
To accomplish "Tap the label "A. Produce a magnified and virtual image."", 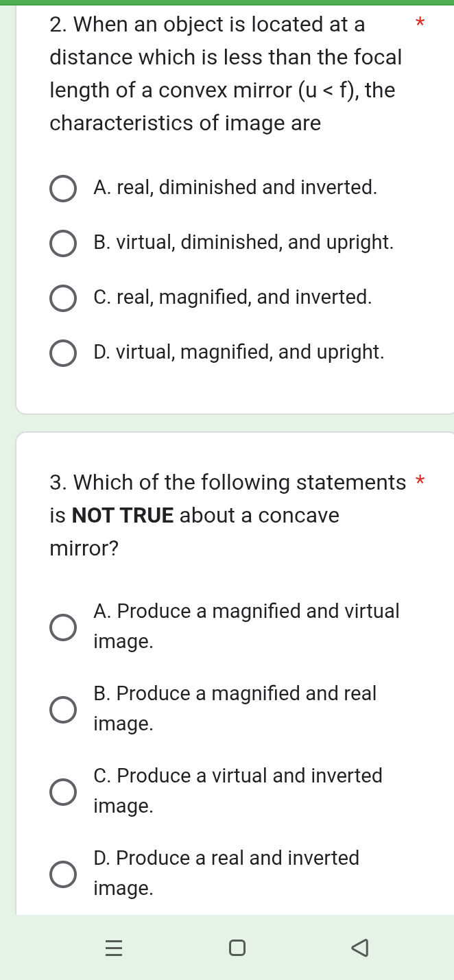I will coord(246,625).
